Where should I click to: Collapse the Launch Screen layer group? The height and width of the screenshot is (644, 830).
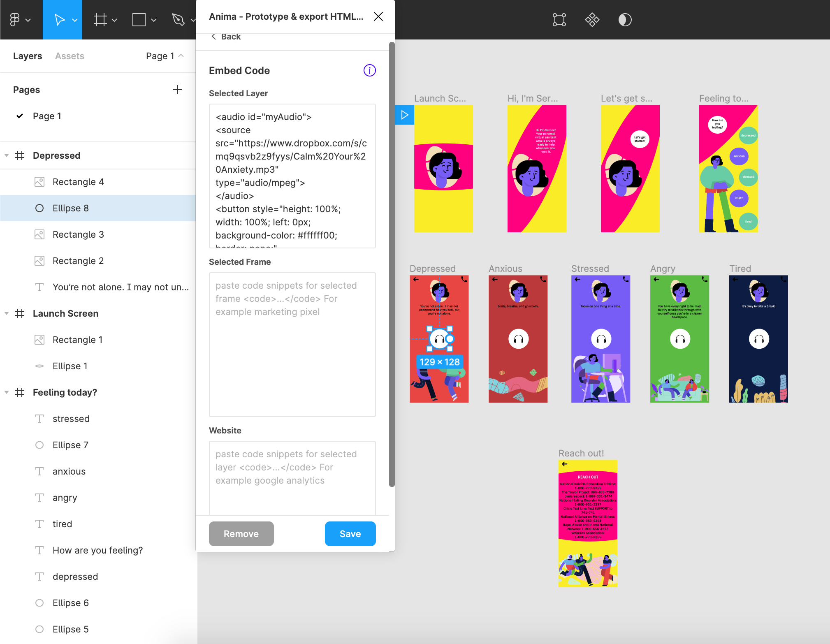pos(7,313)
